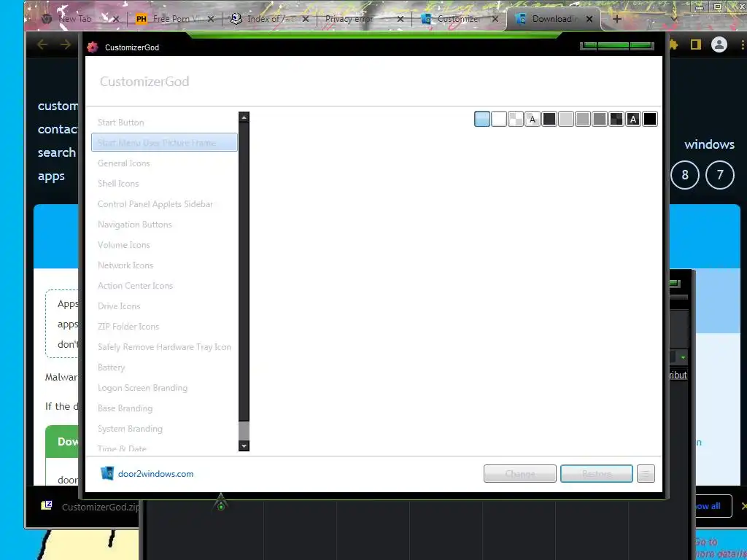This screenshot has width=747, height=560.
Task: Click the category list scrollbar thumb
Action: (244, 431)
